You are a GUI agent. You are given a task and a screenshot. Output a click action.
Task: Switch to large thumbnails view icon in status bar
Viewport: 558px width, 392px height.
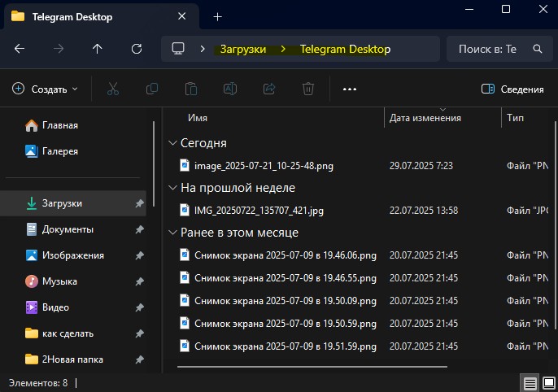pyautogui.click(x=549, y=384)
